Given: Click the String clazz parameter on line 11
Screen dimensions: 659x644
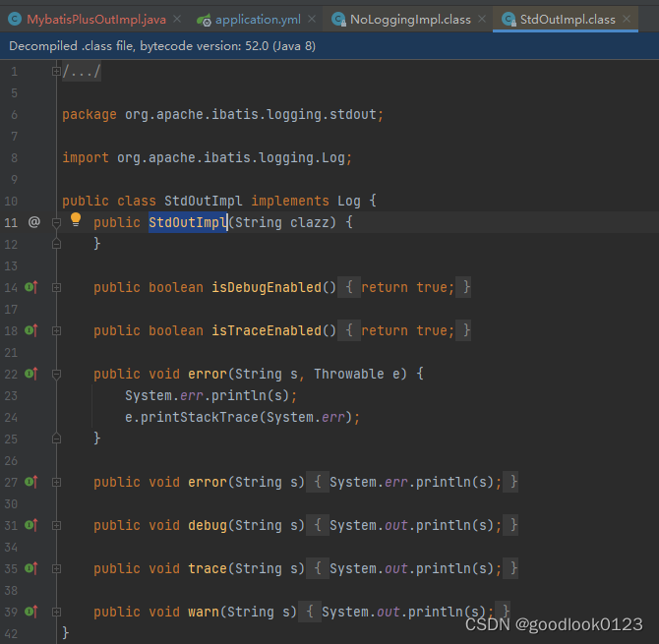Looking at the screenshot, I should click(x=281, y=222).
